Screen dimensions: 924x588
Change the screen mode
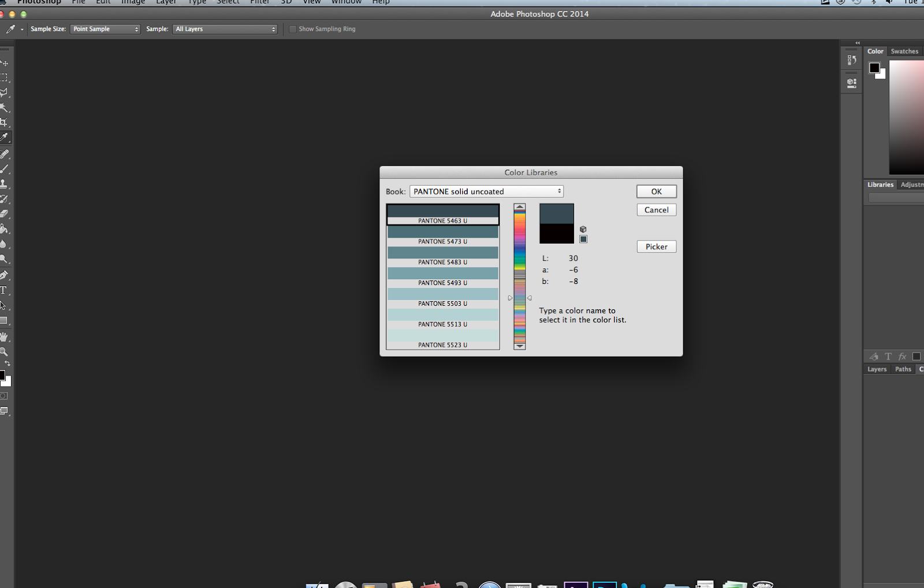[5, 411]
